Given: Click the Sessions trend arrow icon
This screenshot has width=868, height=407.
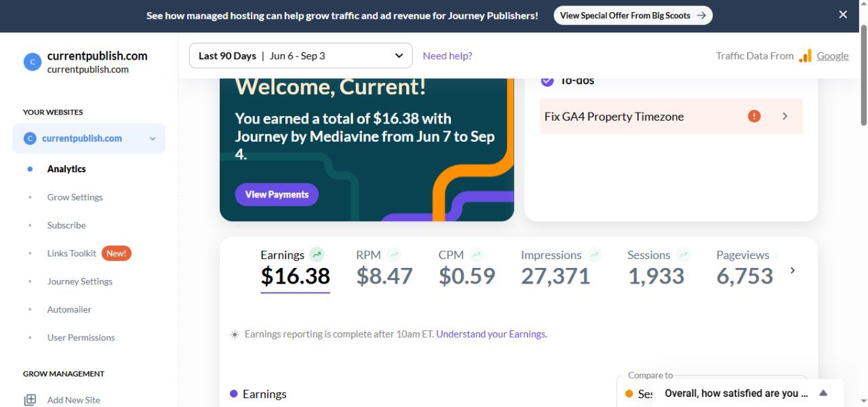Looking at the screenshot, I should 683,255.
